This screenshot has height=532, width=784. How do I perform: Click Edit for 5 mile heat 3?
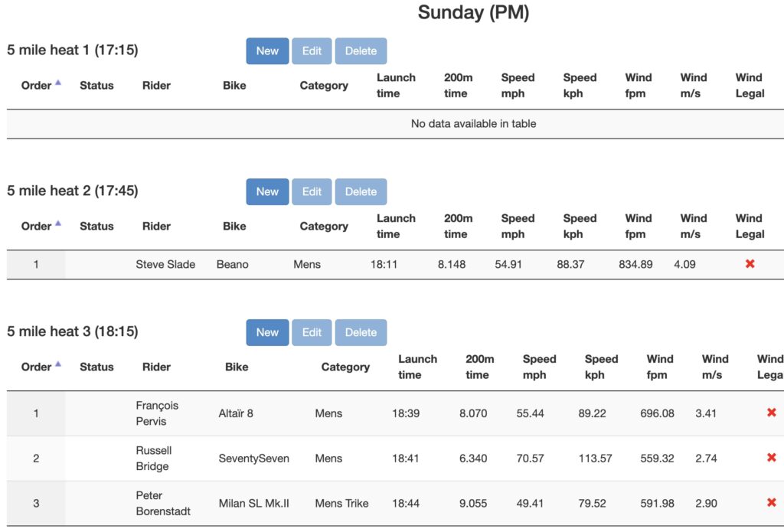pyautogui.click(x=312, y=332)
